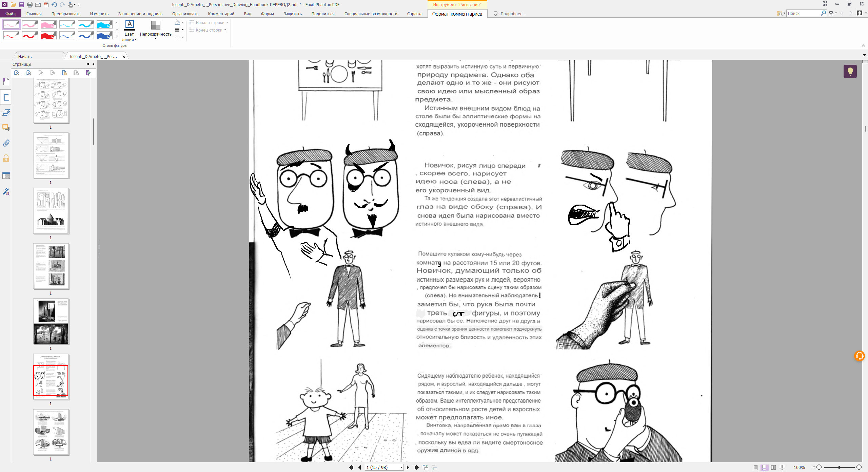Click the Undo arrow icon
Viewport: 868px width, 472px height.
(54, 4)
